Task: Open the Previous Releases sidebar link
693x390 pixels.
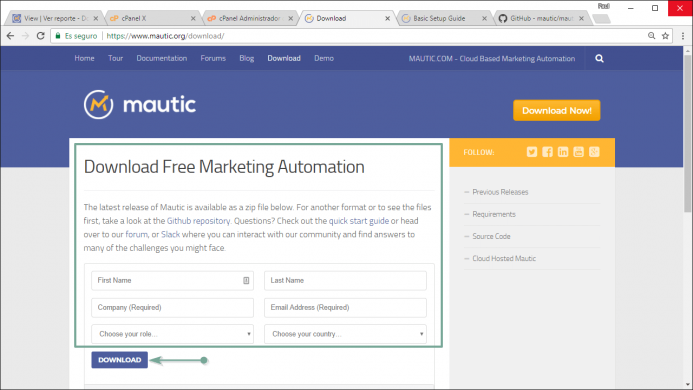Action: [500, 192]
